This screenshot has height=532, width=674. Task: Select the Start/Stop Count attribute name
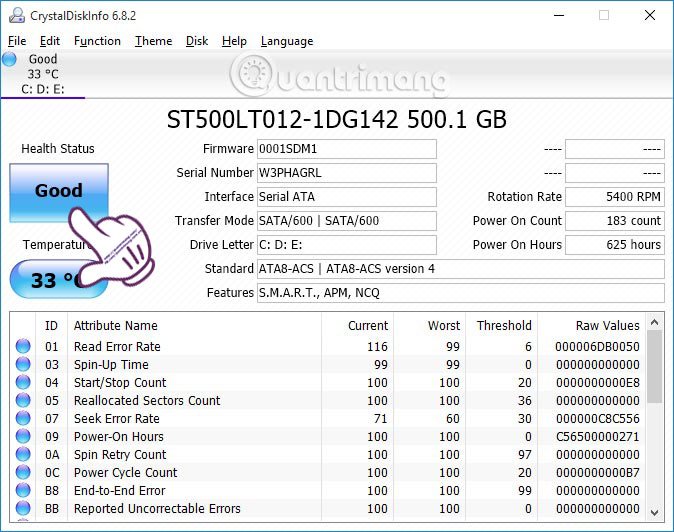coord(120,382)
